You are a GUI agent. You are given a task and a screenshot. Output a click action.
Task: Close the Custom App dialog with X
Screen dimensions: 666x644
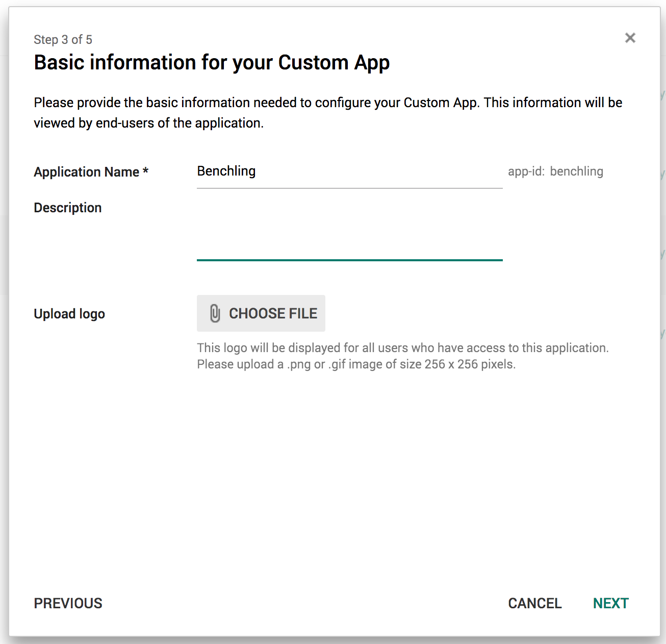pos(630,38)
